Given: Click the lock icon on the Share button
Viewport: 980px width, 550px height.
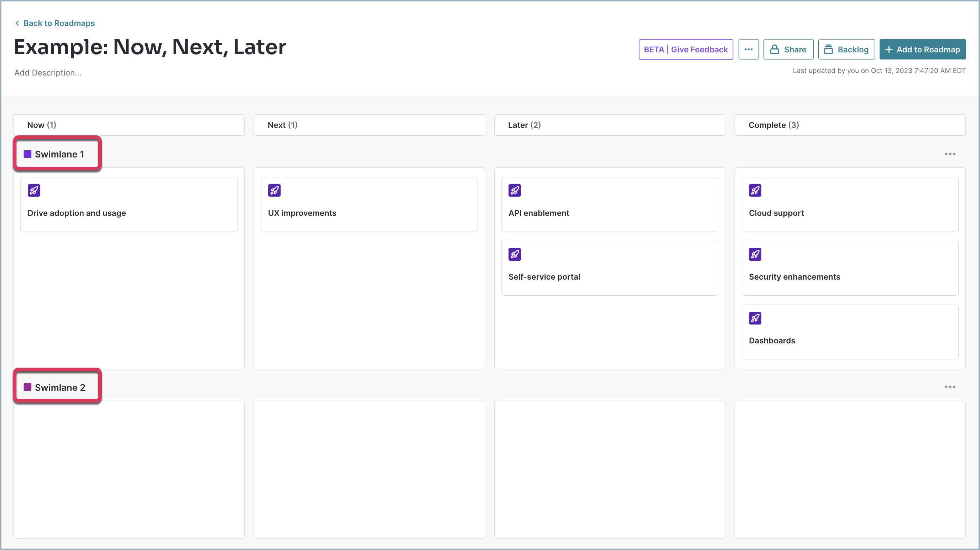Looking at the screenshot, I should tap(774, 50).
